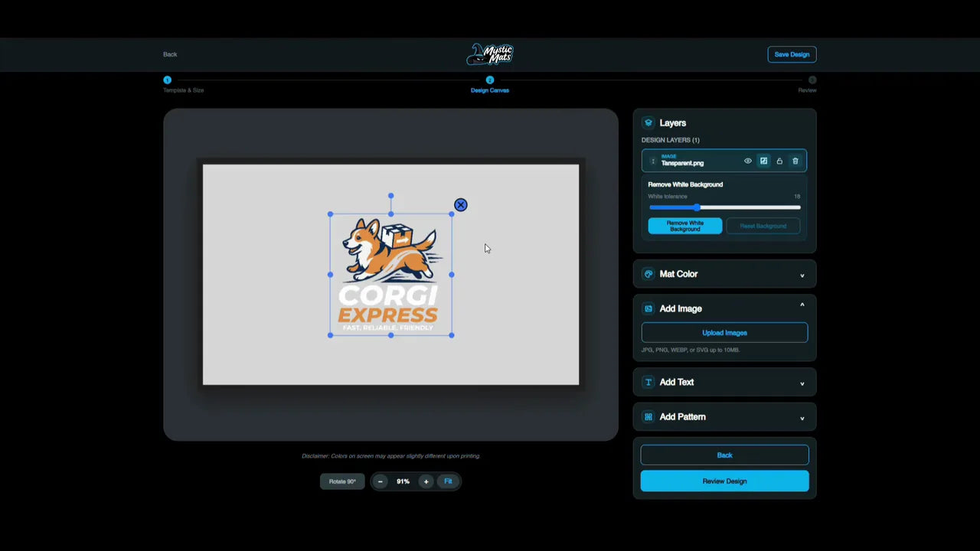Click the Rotate 90° button
Viewport: 980px width, 551px height.
pos(342,481)
